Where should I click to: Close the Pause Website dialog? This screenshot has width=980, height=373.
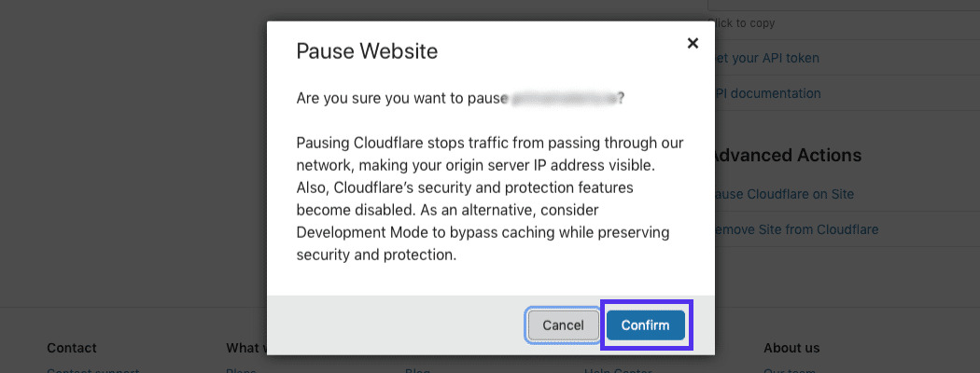pyautogui.click(x=693, y=43)
